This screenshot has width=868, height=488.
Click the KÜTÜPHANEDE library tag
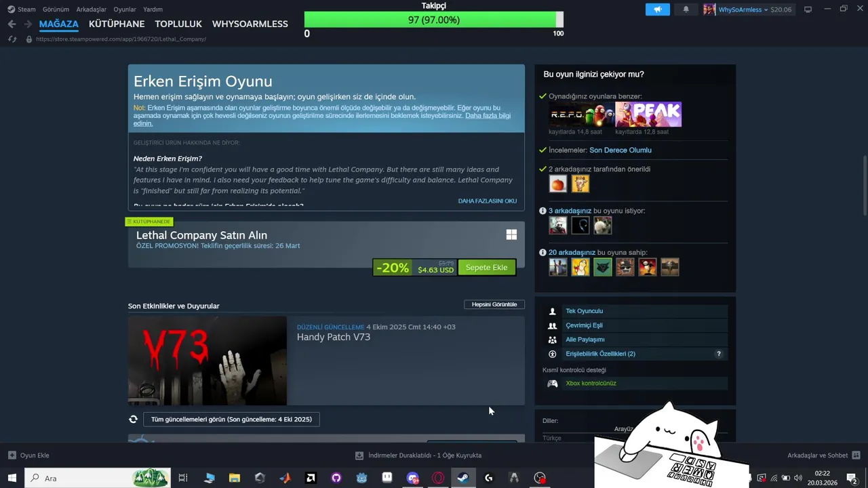click(149, 222)
